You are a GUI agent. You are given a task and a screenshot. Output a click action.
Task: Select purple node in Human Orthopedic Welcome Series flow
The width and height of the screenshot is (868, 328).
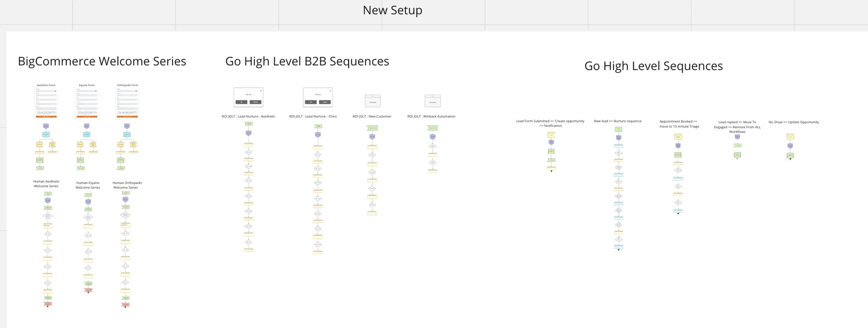125,199
